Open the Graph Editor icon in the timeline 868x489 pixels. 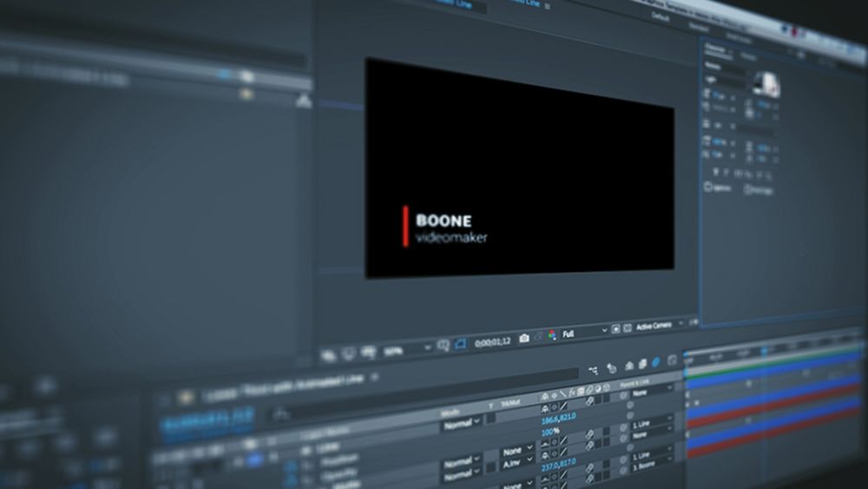click(672, 360)
